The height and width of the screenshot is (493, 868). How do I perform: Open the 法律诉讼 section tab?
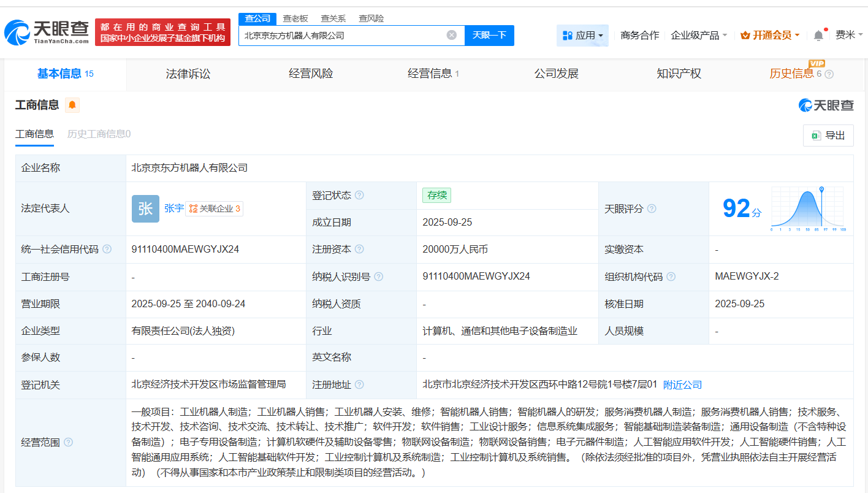pos(188,74)
